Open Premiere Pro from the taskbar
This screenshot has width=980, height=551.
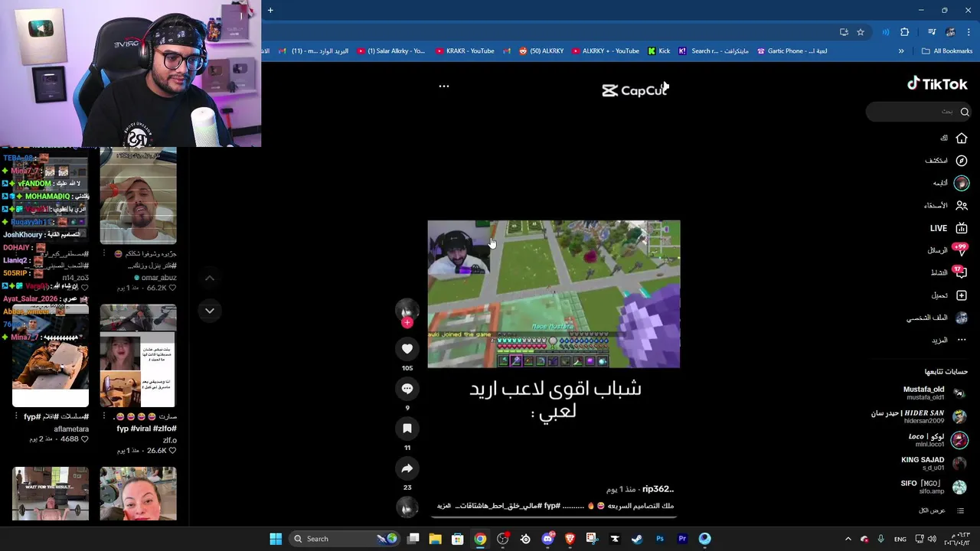pyautogui.click(x=682, y=539)
